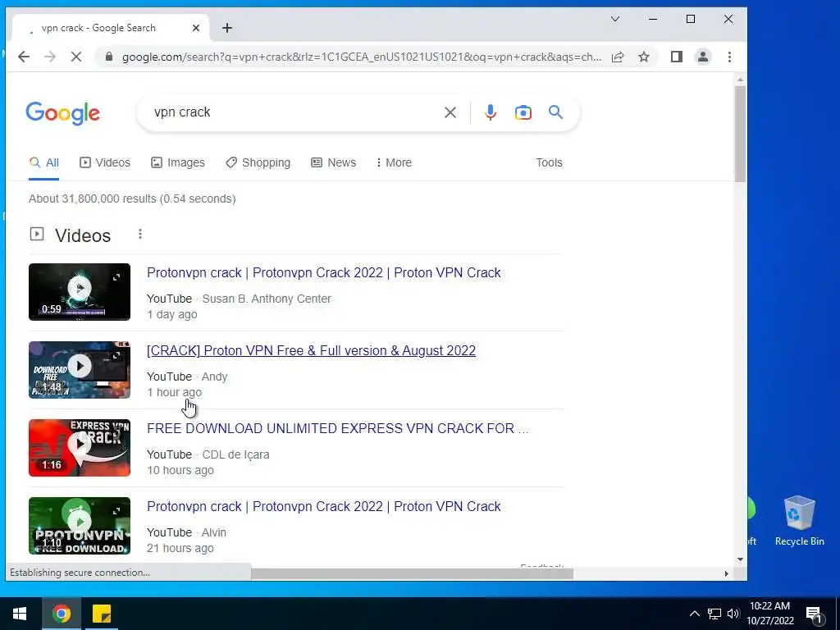Switch to the News tab
This screenshot has width=840, height=630.
pyautogui.click(x=334, y=163)
